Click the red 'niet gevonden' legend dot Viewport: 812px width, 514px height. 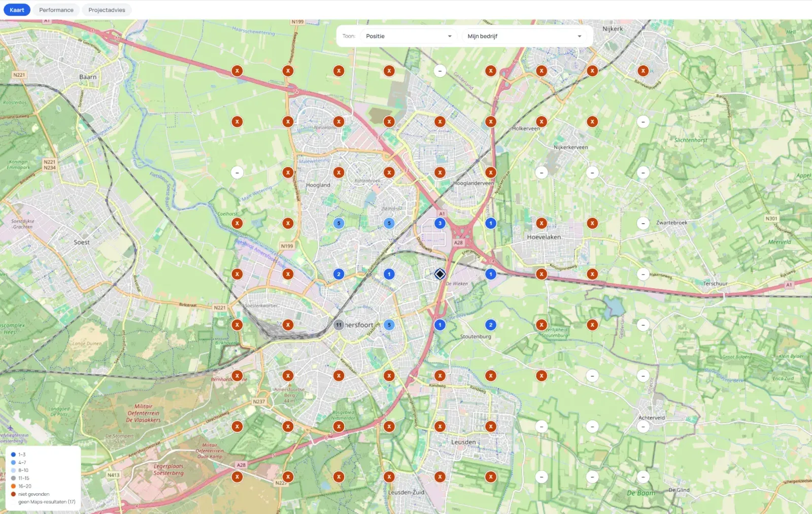click(x=13, y=494)
